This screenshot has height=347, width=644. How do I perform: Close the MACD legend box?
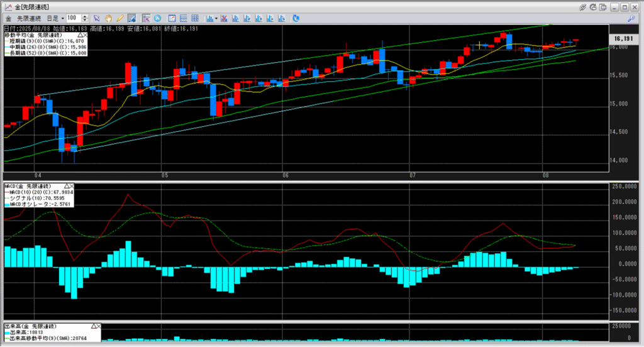point(72,186)
